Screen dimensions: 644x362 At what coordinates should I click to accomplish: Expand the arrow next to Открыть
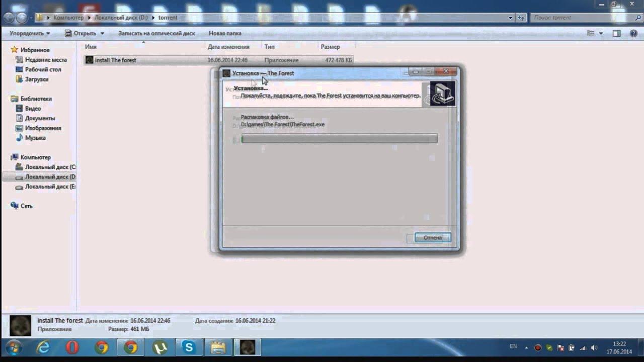pyautogui.click(x=102, y=34)
